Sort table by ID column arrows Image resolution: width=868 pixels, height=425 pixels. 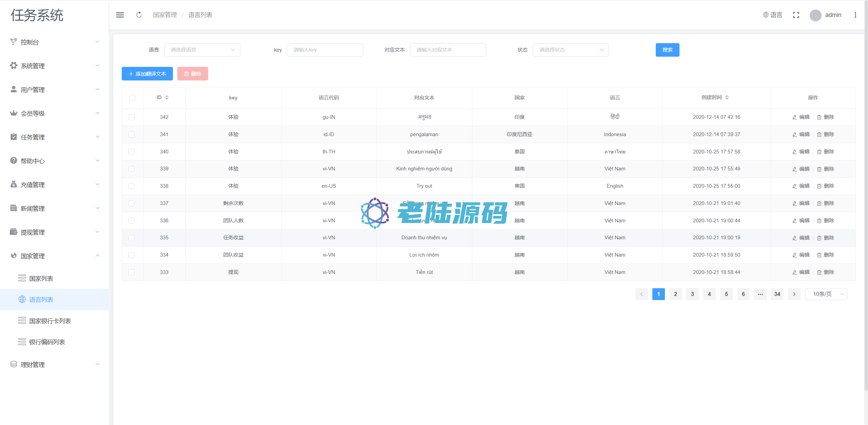(167, 97)
